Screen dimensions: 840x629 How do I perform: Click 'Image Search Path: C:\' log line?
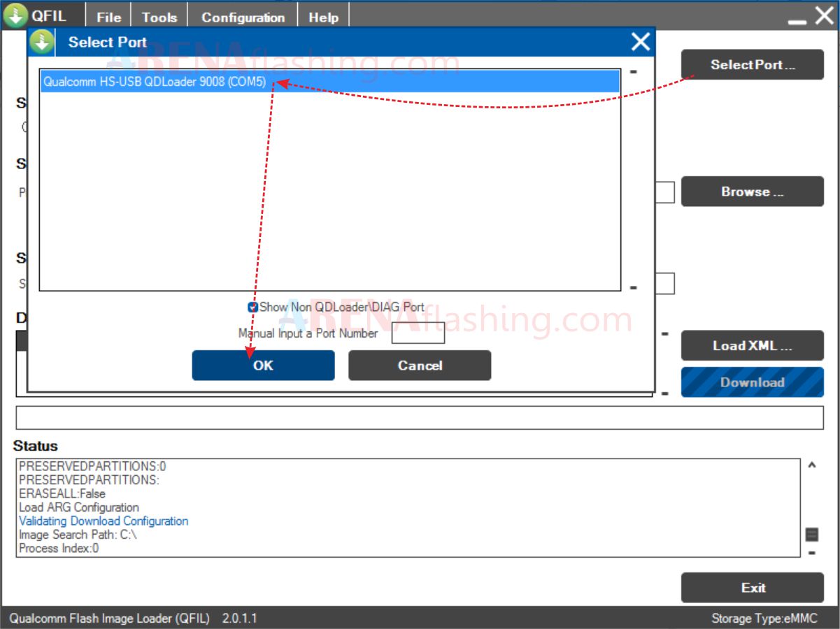[x=78, y=535]
